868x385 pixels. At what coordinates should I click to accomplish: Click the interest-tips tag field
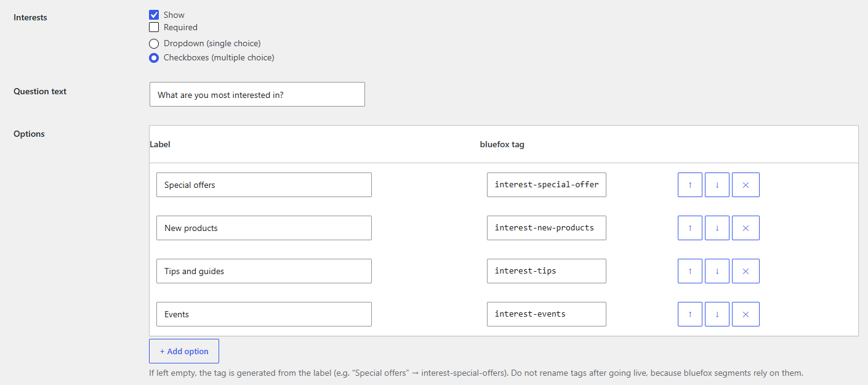coord(547,271)
